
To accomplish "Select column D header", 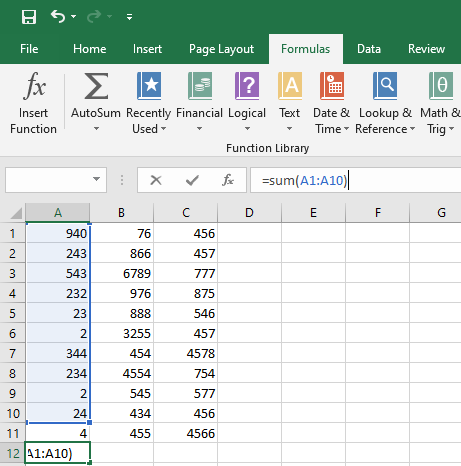I will point(249,213).
